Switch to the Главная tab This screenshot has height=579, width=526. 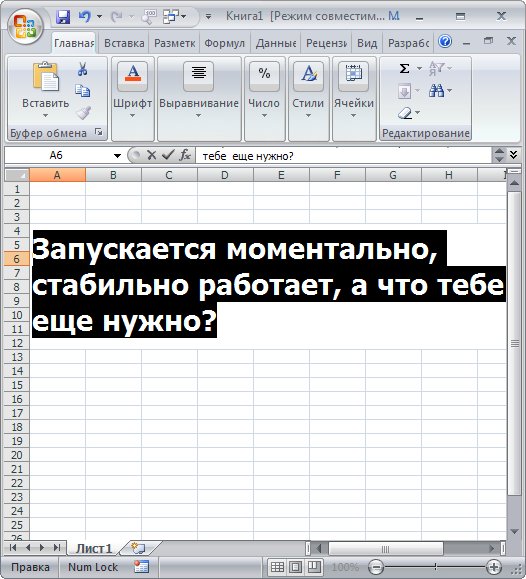coord(74,43)
